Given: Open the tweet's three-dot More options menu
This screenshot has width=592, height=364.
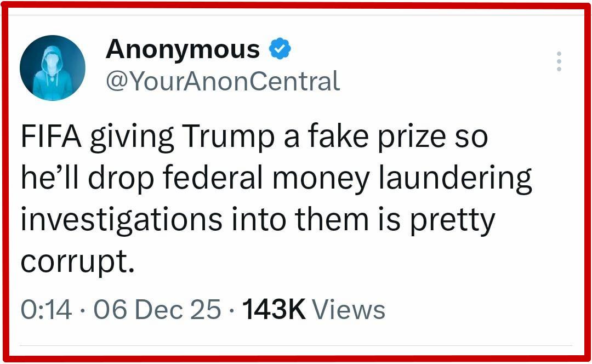Looking at the screenshot, I should [x=559, y=61].
